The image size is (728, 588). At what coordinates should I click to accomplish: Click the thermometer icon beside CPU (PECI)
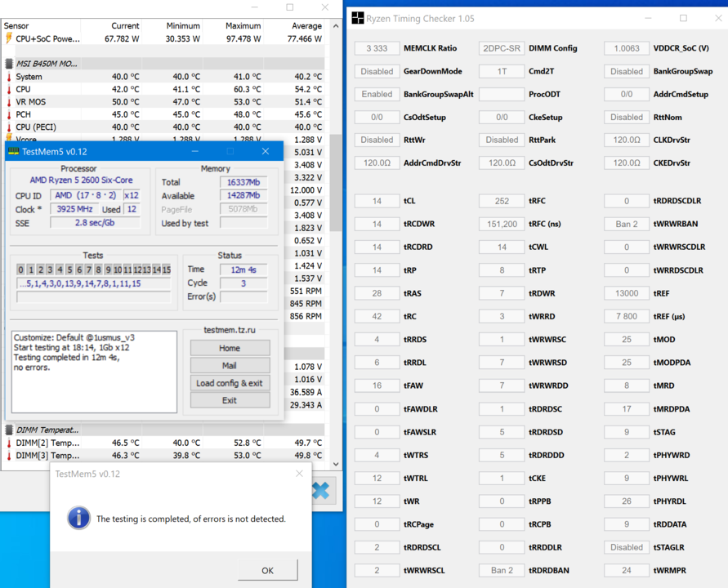[9, 127]
